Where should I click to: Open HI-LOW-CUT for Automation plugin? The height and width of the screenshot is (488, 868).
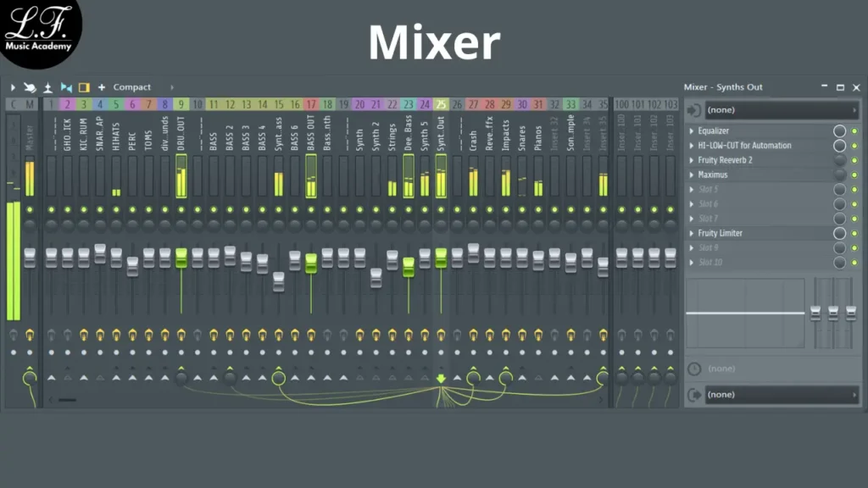pyautogui.click(x=746, y=146)
